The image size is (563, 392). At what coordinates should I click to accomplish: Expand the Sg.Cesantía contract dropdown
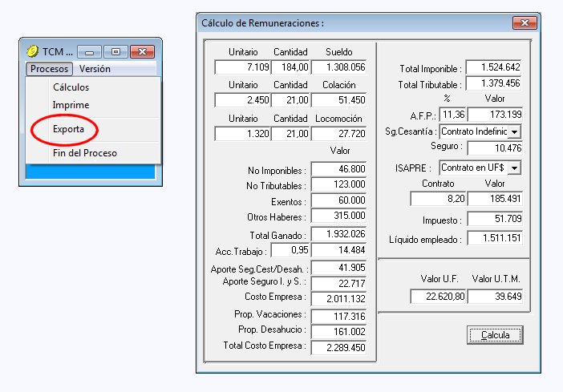[x=515, y=131]
